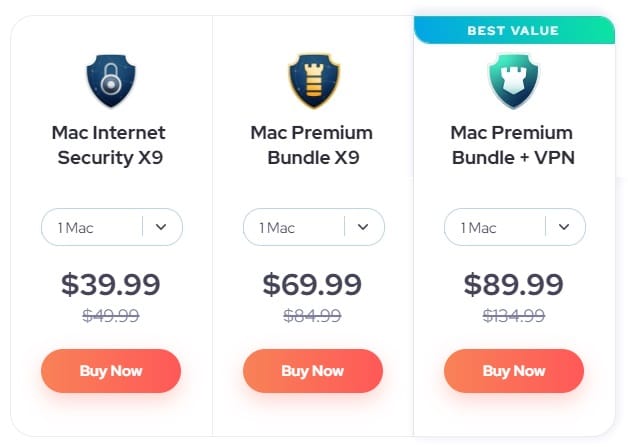Click the teal castle shield icon

click(514, 81)
